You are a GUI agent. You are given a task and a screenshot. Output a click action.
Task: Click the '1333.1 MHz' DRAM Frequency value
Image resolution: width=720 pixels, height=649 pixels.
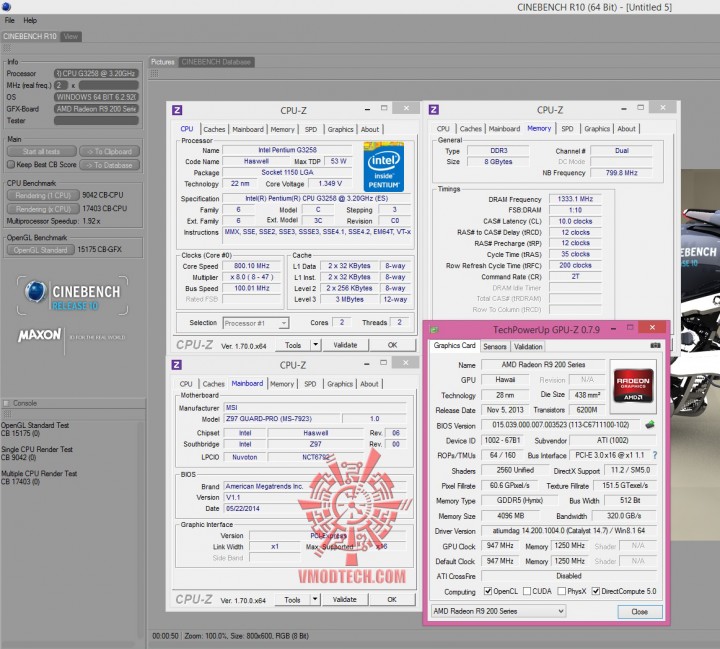tap(575, 199)
